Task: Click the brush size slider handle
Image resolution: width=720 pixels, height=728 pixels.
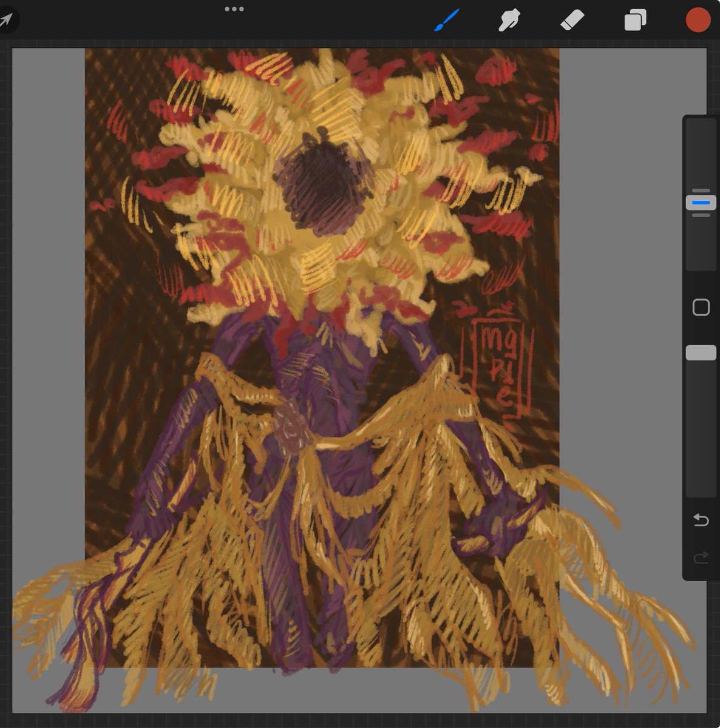Action: click(x=701, y=203)
